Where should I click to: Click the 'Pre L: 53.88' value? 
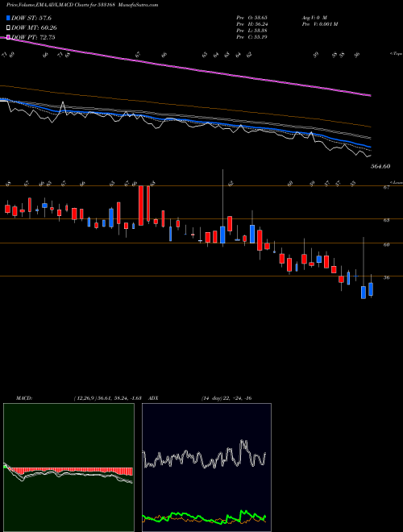(251, 31)
